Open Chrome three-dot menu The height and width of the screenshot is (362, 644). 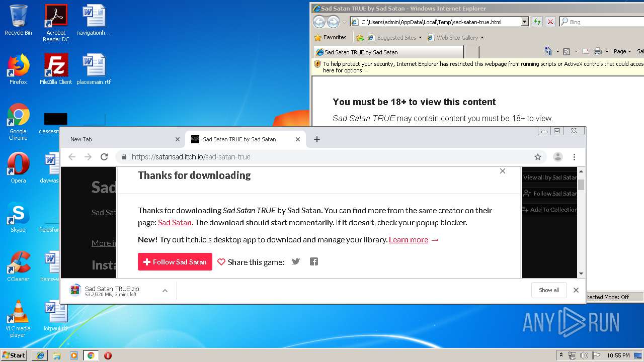click(574, 157)
